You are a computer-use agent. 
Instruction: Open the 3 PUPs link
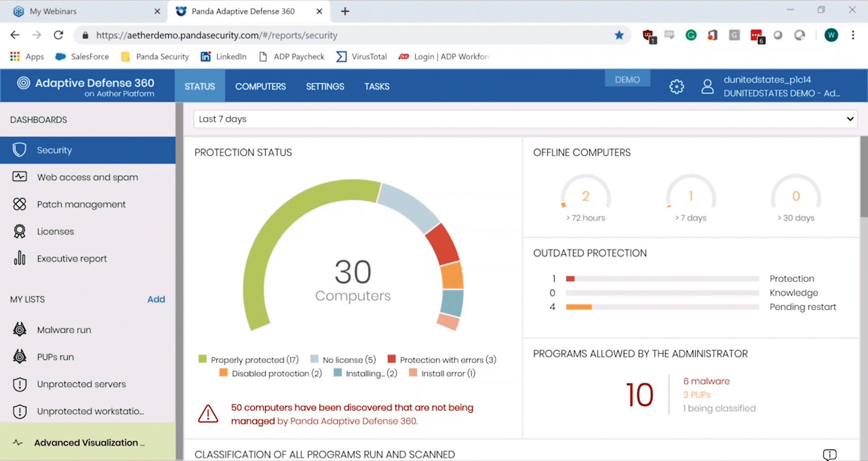pos(697,395)
